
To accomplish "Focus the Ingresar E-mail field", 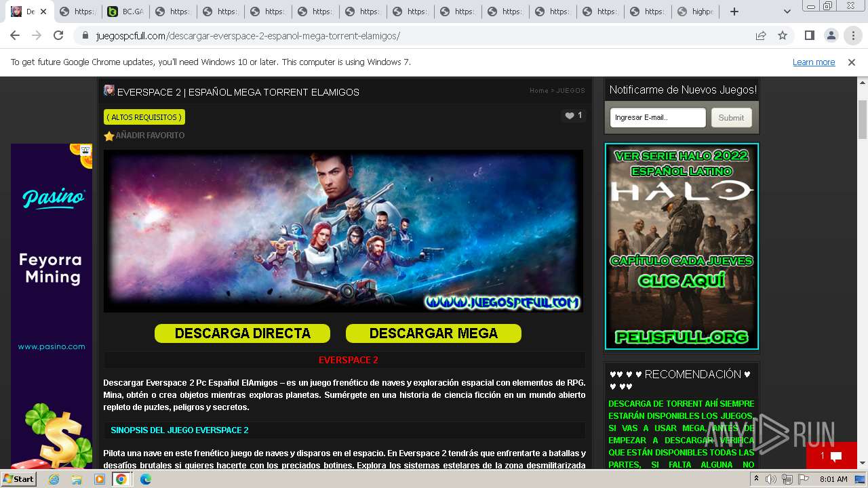I will [658, 117].
